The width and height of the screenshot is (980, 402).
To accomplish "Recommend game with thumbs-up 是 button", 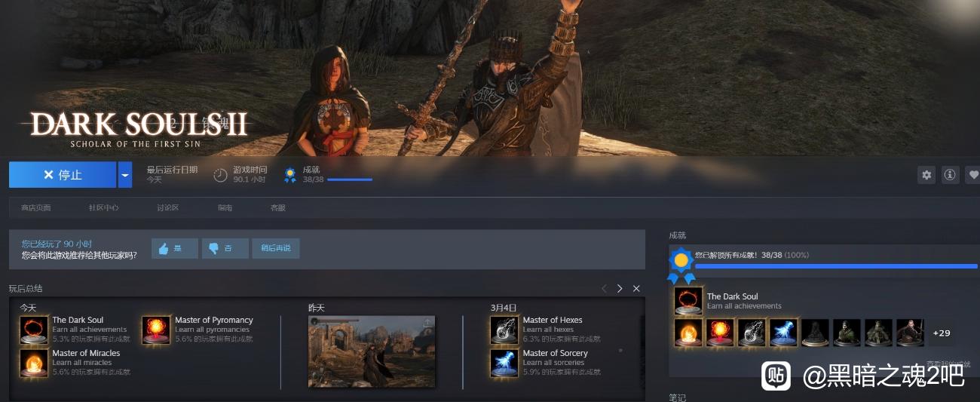I will click(x=175, y=248).
